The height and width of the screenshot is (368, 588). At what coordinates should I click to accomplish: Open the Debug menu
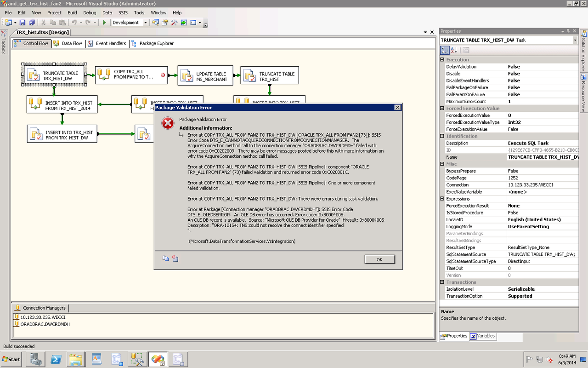point(90,13)
